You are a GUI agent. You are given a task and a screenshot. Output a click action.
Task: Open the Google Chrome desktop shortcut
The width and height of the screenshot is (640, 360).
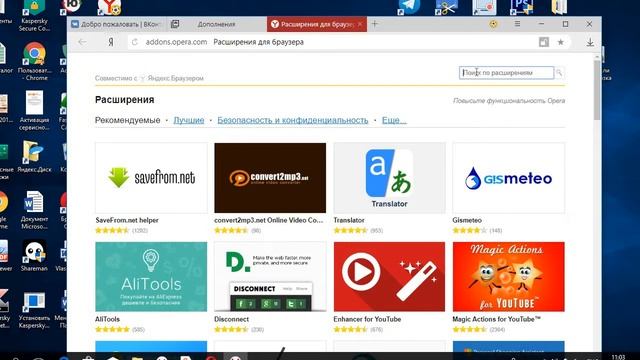(x=34, y=61)
